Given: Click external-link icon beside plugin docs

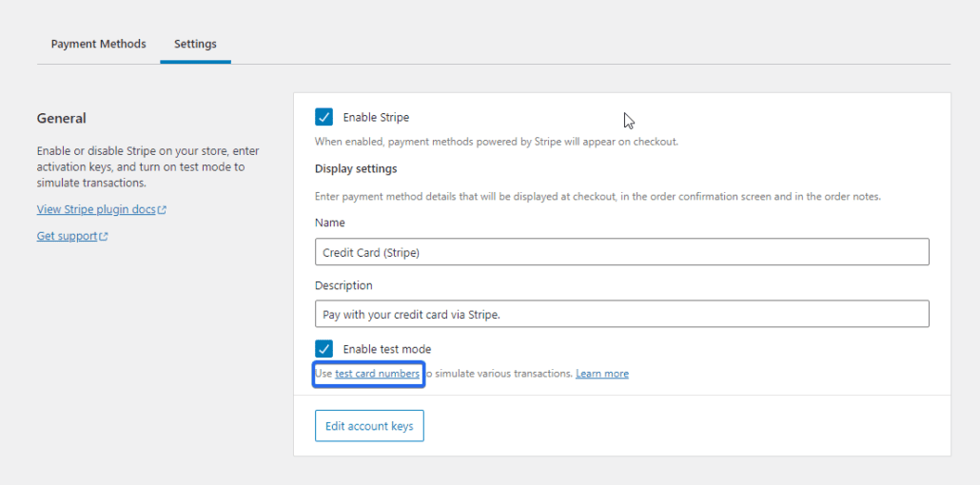Looking at the screenshot, I should tap(162, 210).
